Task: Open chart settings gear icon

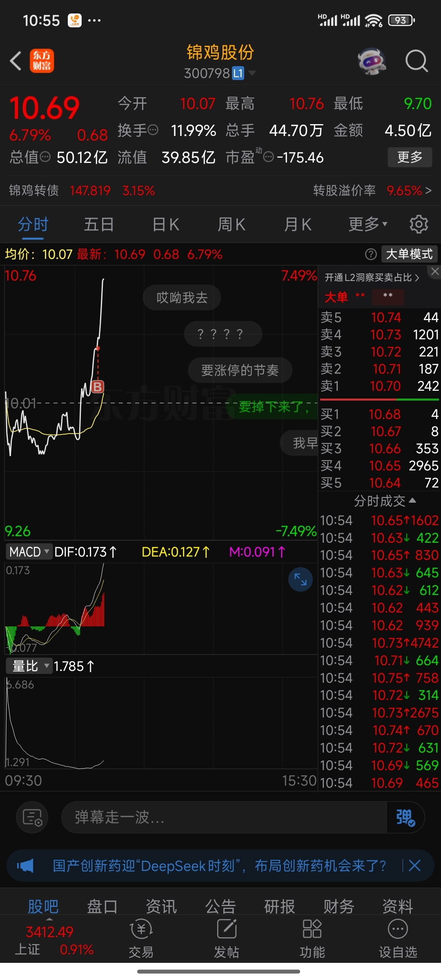Action: pos(419,224)
